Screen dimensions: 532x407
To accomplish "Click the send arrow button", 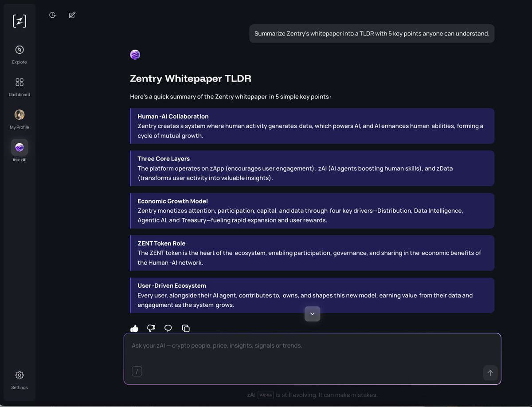I will point(490,373).
